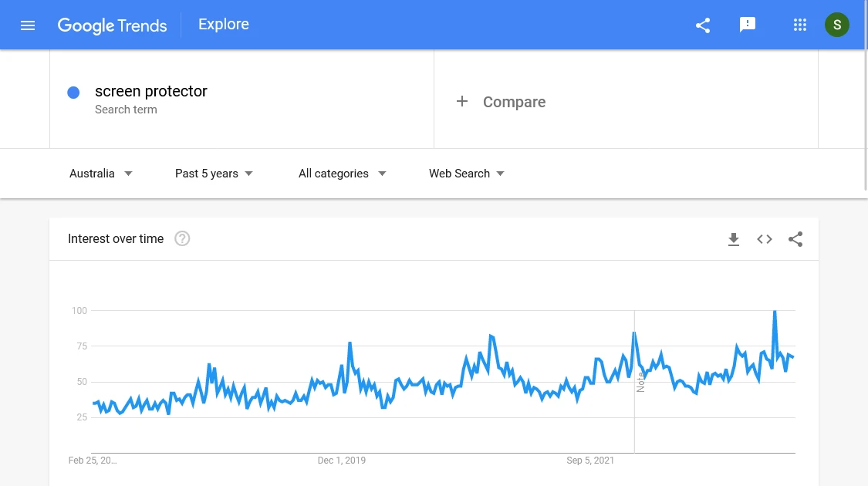The width and height of the screenshot is (868, 486).
Task: Click the plus icon beside Compare
Action: pyautogui.click(x=461, y=101)
